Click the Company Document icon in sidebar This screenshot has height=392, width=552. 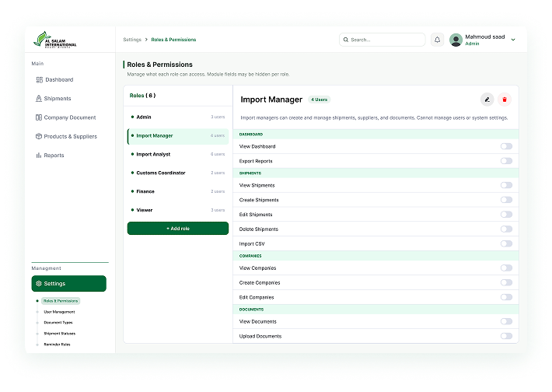tap(39, 117)
